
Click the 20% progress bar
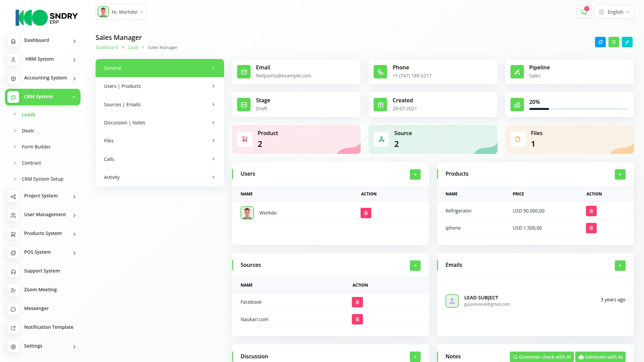pyautogui.click(x=579, y=109)
